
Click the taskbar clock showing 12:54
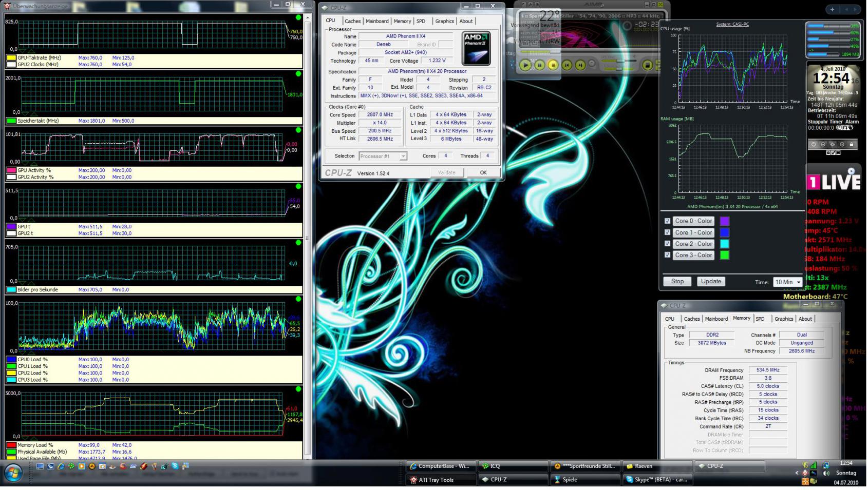pos(846,463)
